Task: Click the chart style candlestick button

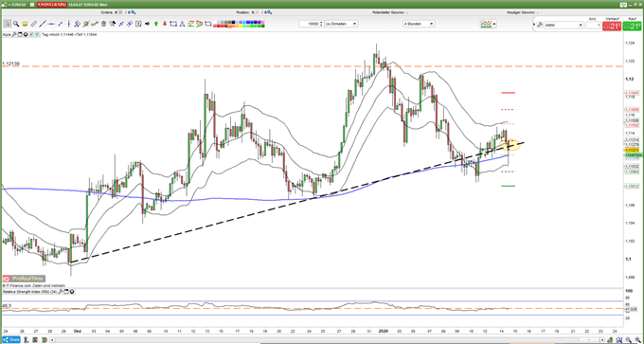Action: 486,24
